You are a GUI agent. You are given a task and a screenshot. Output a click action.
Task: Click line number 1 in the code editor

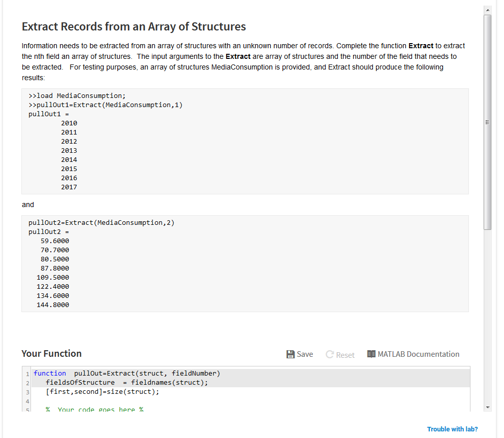coord(27,373)
